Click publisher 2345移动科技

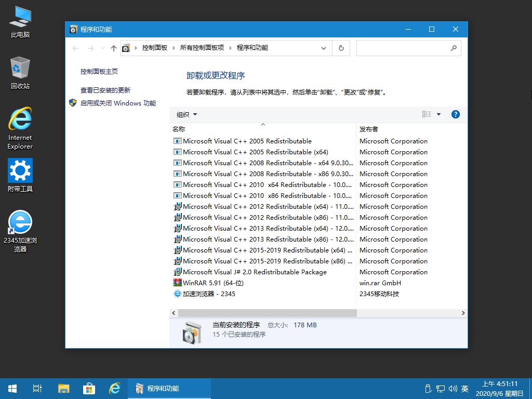coord(379,294)
